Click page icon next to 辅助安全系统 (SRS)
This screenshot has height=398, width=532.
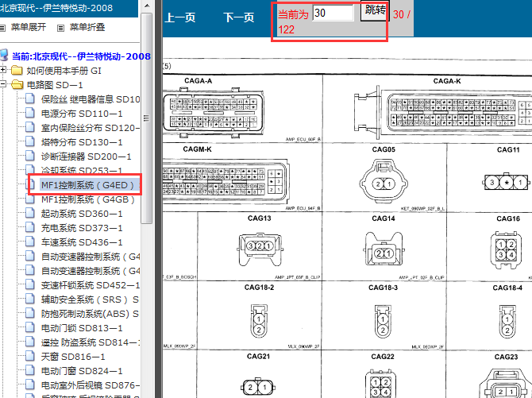(x=30, y=299)
